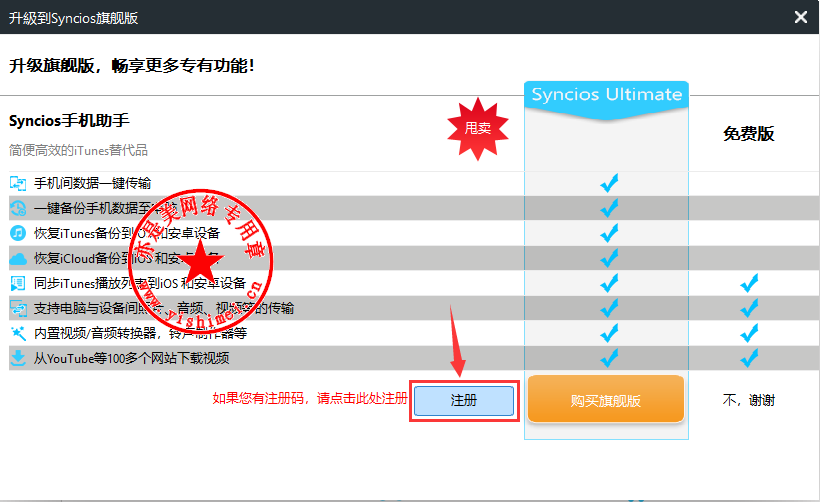Close the upgrade dialog

click(801, 17)
